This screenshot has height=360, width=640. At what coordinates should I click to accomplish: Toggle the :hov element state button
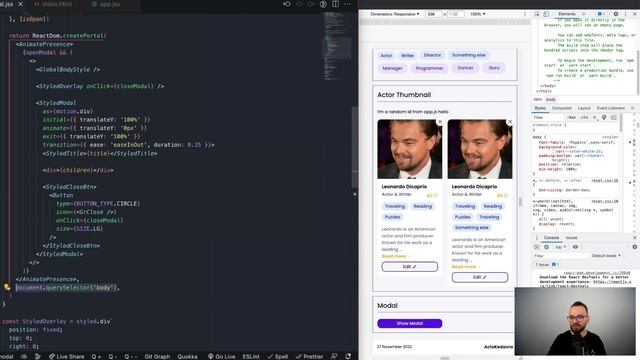(x=572, y=118)
